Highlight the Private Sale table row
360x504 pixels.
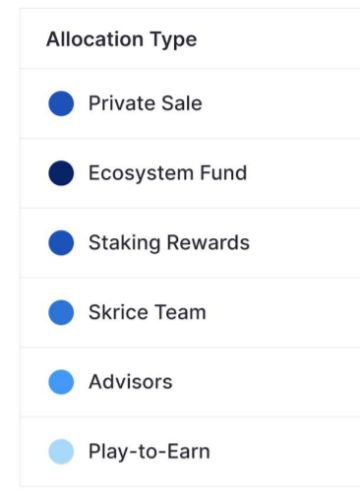tap(190, 103)
